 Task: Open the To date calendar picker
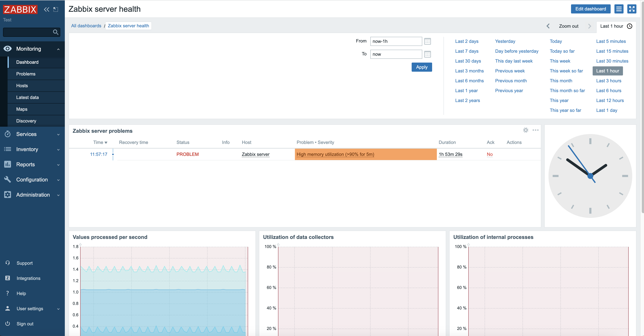427,54
